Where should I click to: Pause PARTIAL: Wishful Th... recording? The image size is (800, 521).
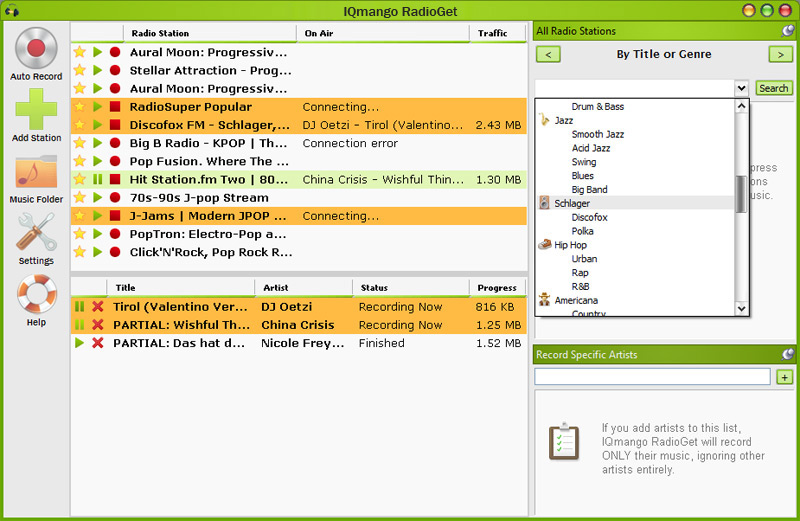point(79,325)
